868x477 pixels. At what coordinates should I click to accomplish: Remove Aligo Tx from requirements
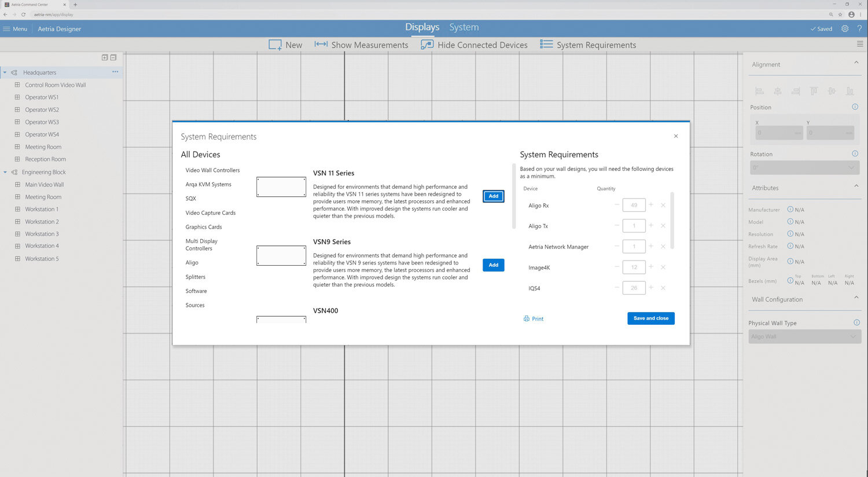pos(663,226)
